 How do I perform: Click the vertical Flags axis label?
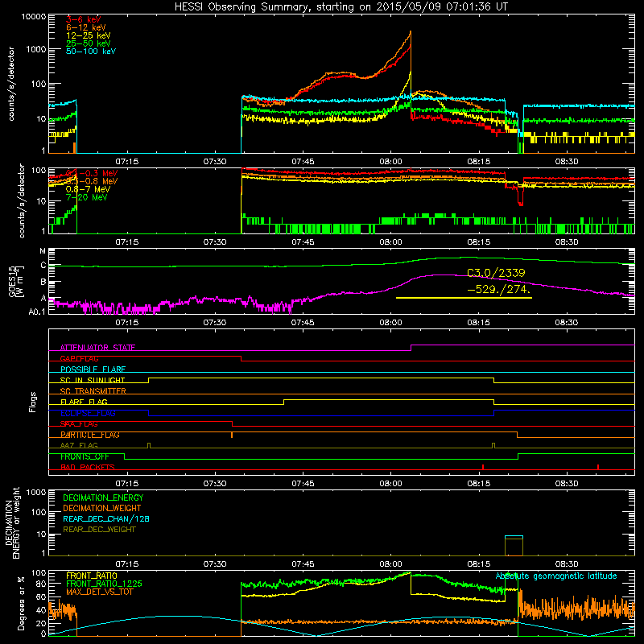(x=33, y=402)
